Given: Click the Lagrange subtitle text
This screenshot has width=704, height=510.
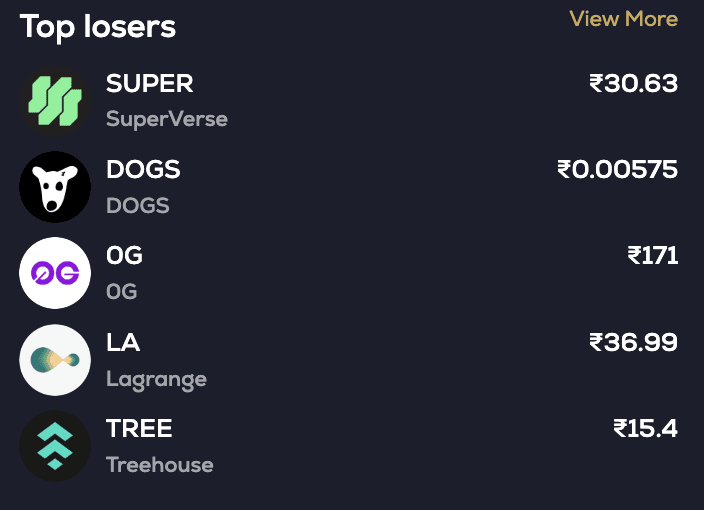Looking at the screenshot, I should 156,379.
